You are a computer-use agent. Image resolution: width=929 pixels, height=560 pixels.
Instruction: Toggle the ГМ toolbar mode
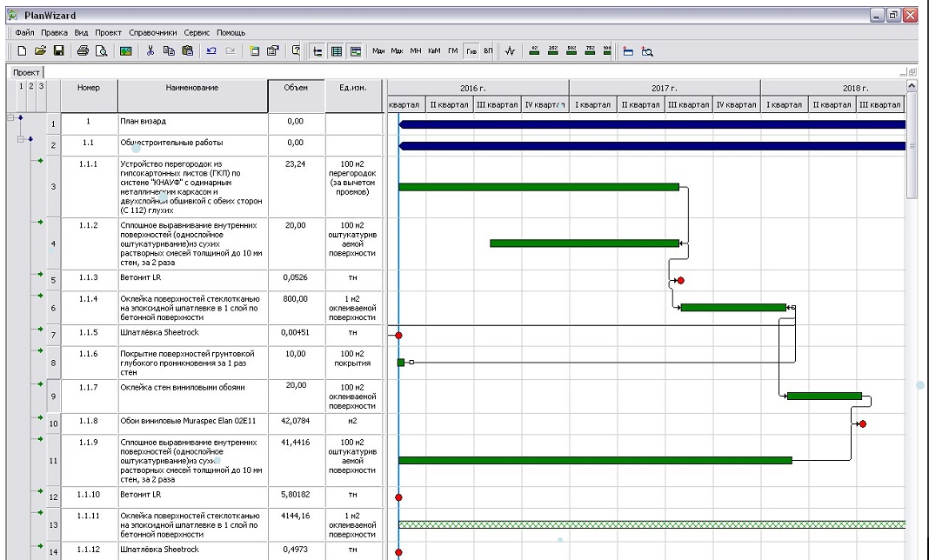click(x=452, y=51)
